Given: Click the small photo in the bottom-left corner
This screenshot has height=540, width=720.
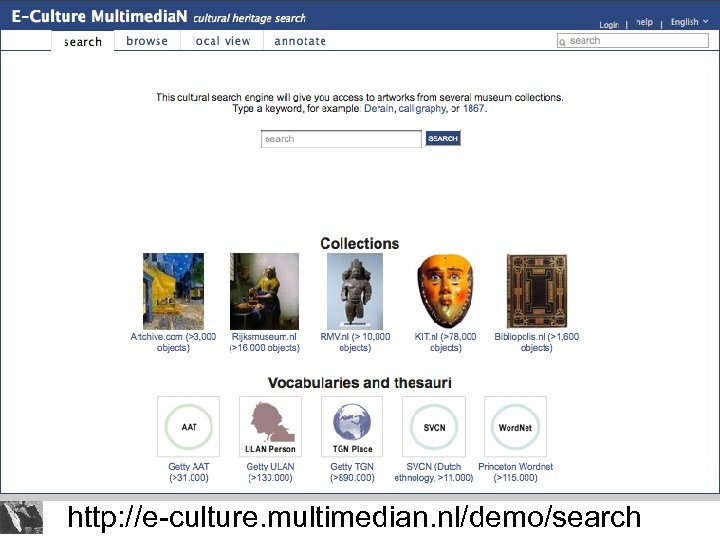Looking at the screenshot, I should pyautogui.click(x=22, y=518).
